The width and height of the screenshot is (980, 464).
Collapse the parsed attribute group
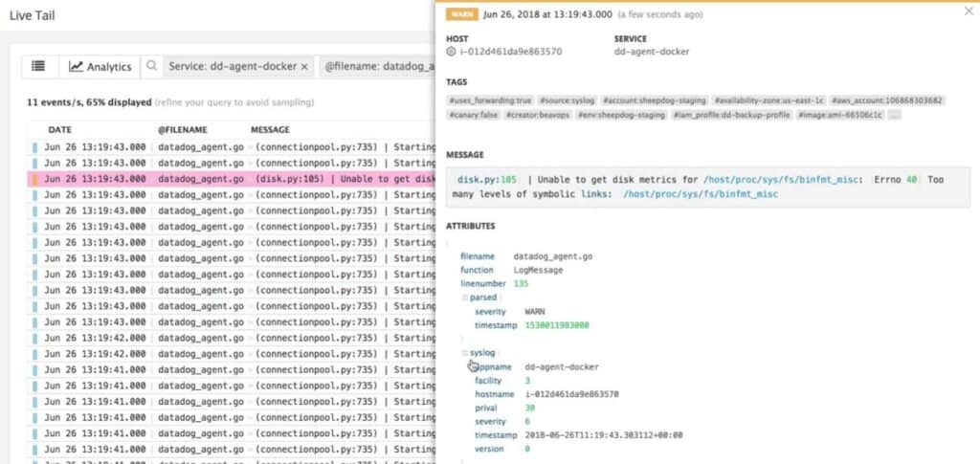[x=464, y=298]
